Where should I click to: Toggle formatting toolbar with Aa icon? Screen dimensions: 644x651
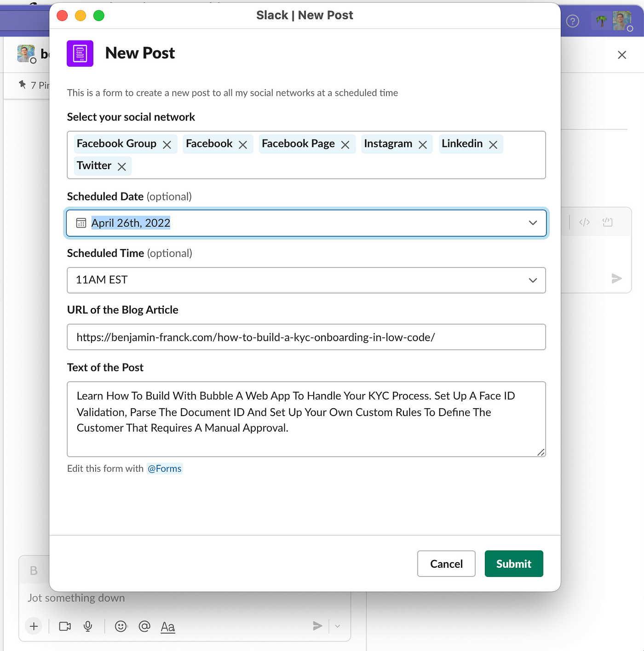coord(168,627)
